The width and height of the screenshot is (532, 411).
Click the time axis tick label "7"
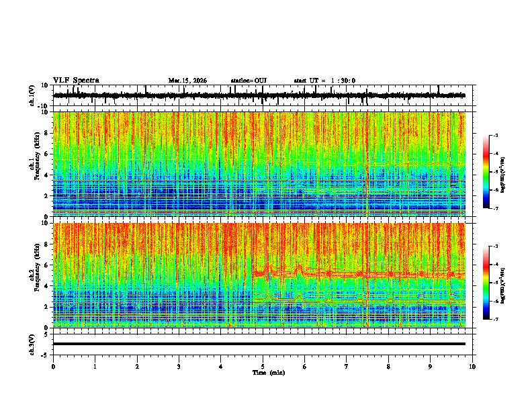pyautogui.click(x=347, y=367)
